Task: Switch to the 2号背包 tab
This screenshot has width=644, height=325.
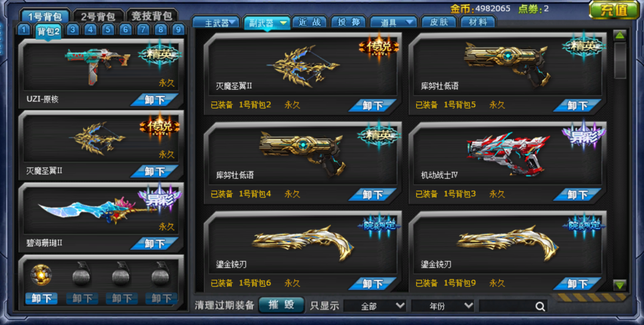Action: [98, 17]
